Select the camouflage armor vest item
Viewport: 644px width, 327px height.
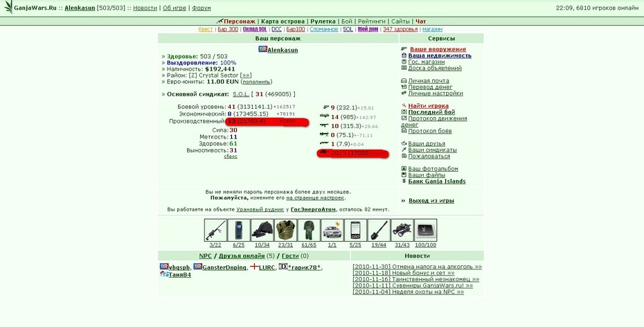click(285, 230)
